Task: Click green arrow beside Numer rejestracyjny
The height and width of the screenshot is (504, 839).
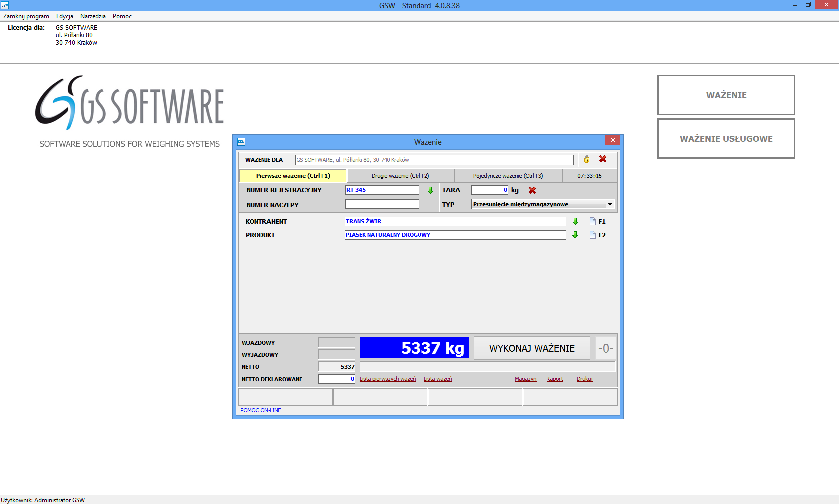Action: tap(430, 190)
